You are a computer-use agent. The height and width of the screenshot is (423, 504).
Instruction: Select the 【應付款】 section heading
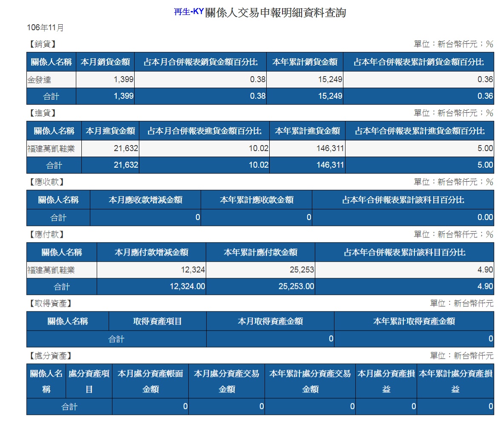pyautogui.click(x=46, y=234)
